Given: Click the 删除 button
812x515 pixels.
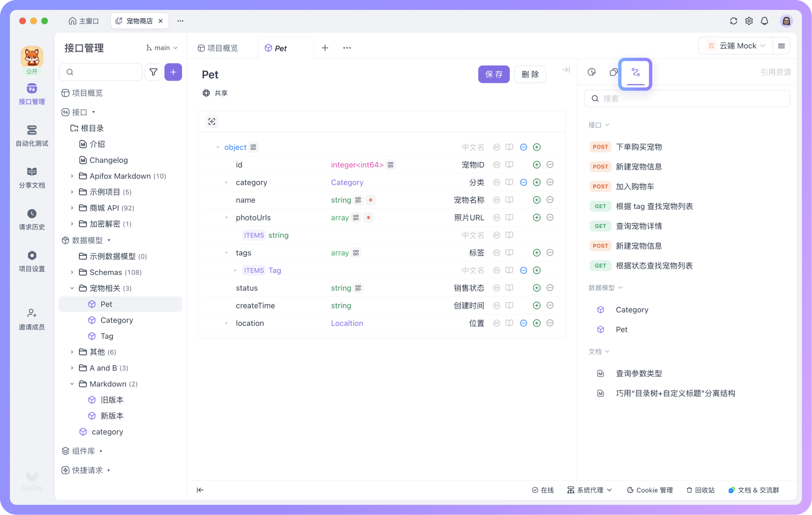Looking at the screenshot, I should [530, 74].
